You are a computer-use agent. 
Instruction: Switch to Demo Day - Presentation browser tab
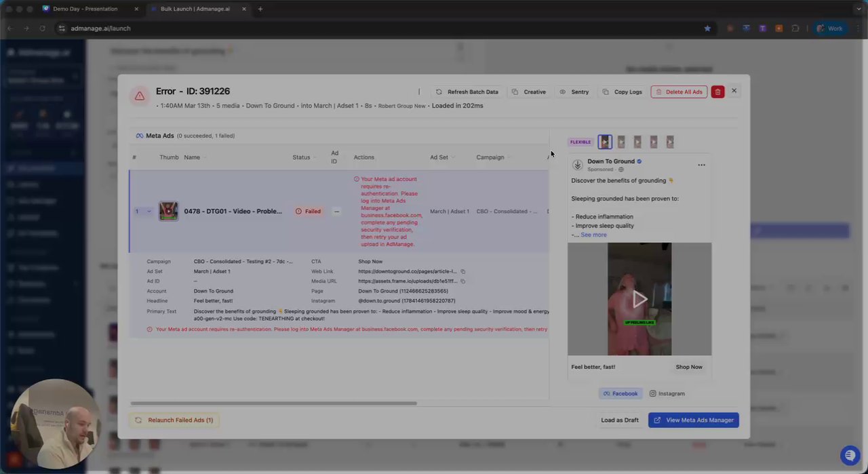click(x=85, y=9)
